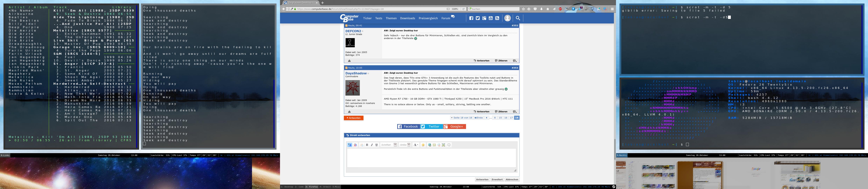The width and height of the screenshot is (868, 189).
Task: Pick text color with the A button
Action: pyautogui.click(x=416, y=145)
